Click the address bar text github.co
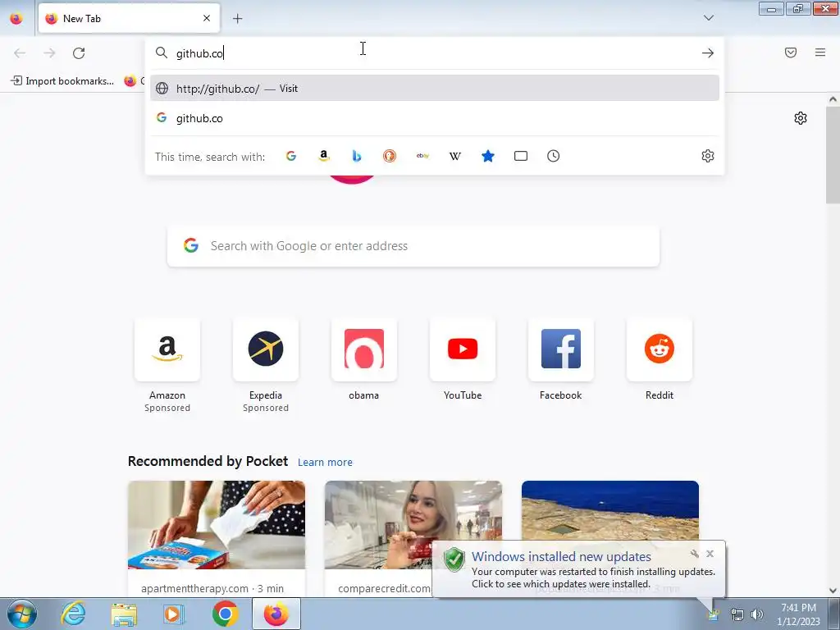Viewport: 840px width, 630px height. point(199,53)
